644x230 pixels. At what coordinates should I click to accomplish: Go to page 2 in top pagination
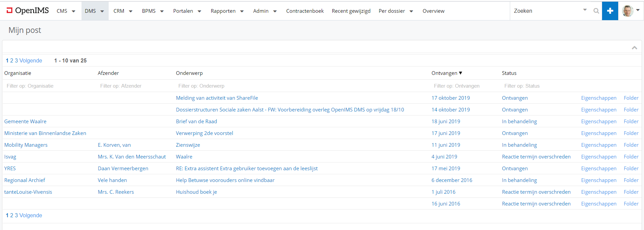[12, 61]
